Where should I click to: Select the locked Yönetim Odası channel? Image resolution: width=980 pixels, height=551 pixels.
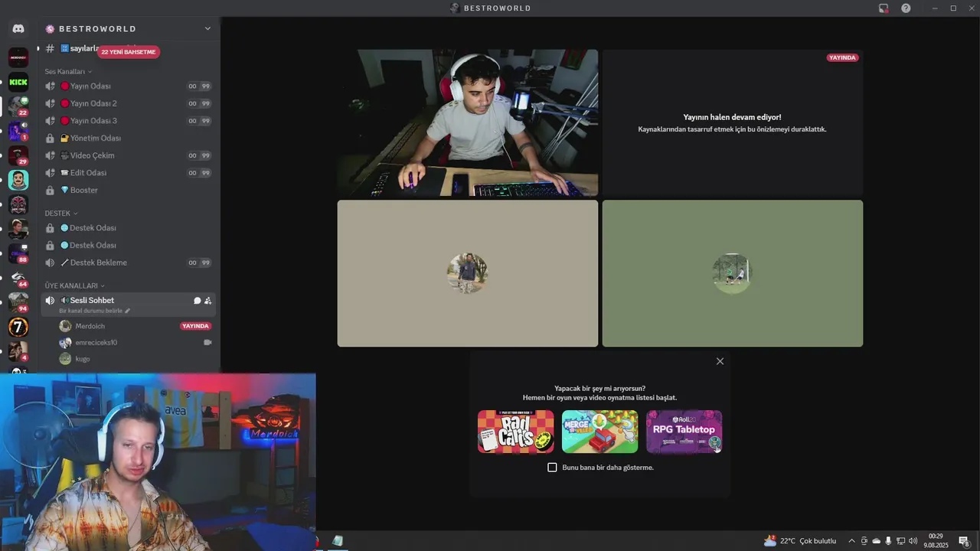click(128, 138)
